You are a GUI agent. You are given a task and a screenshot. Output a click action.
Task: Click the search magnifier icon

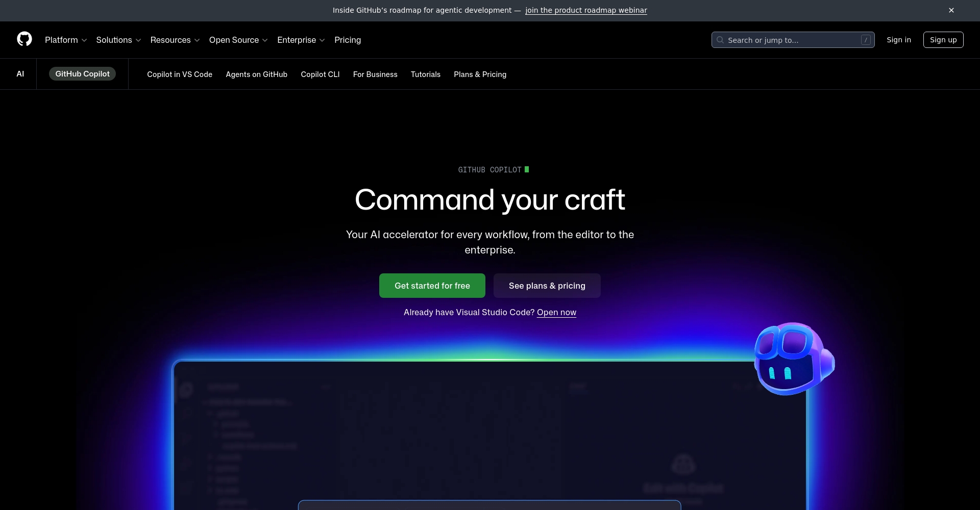point(720,40)
